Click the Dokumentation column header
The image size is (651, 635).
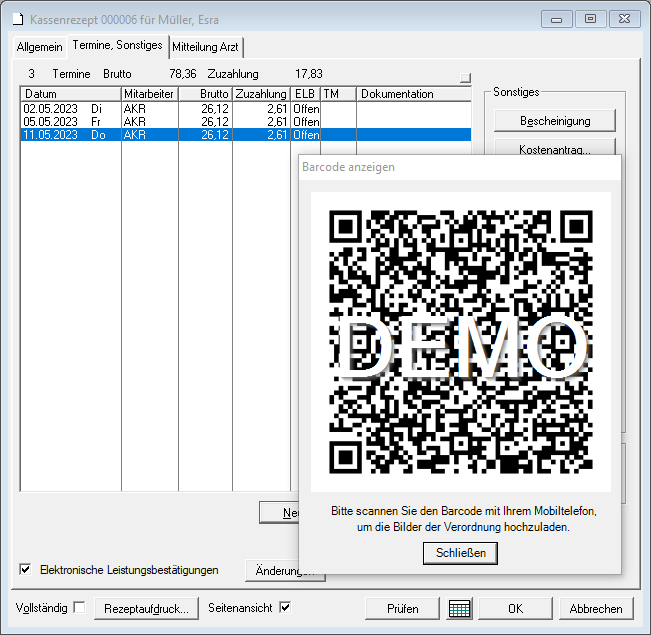tap(414, 94)
